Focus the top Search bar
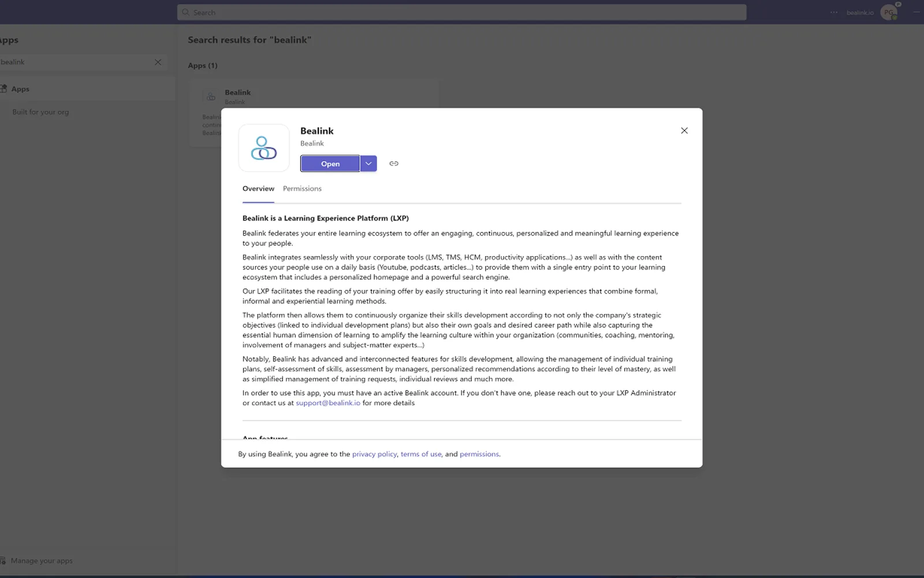Viewport: 924px width, 578px height. coord(462,12)
